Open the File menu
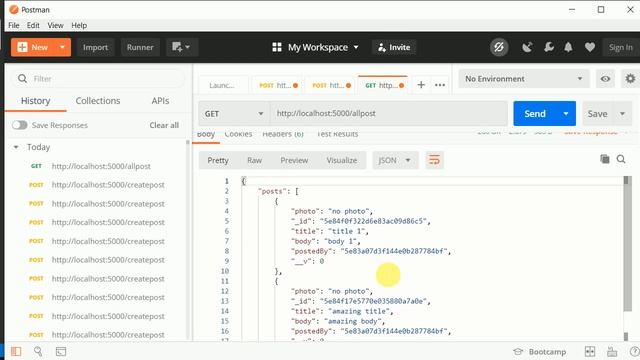Viewport: 640px width, 360px height. [14, 25]
